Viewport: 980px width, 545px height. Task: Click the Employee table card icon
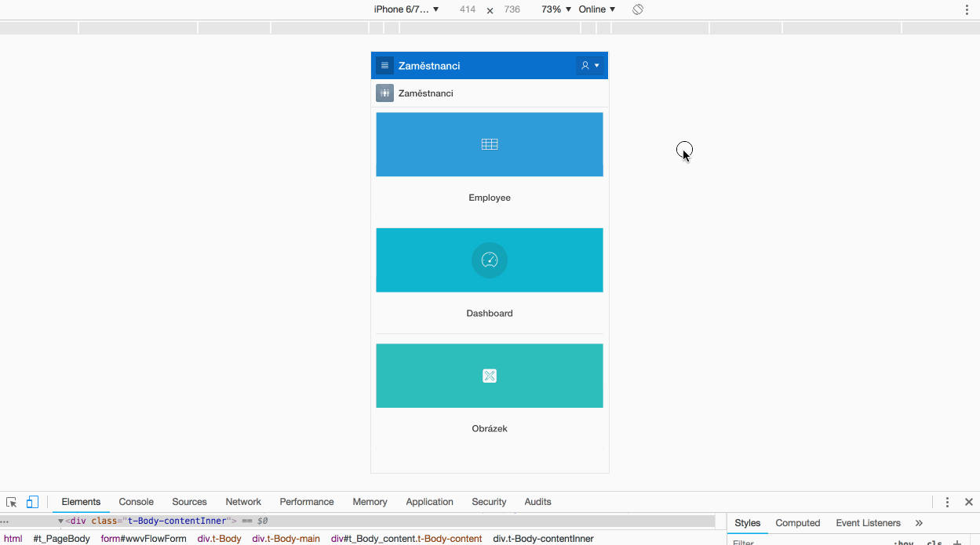point(490,144)
